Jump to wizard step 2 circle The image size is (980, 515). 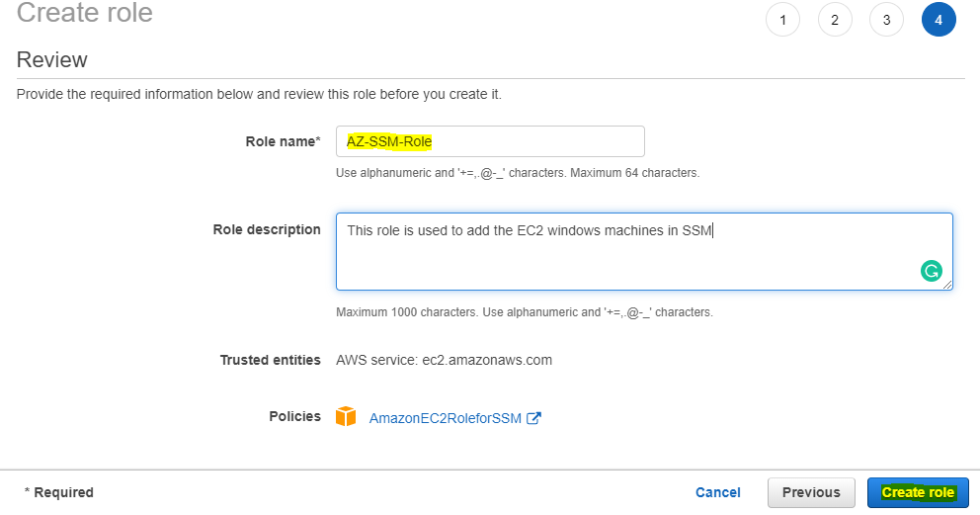(x=835, y=20)
